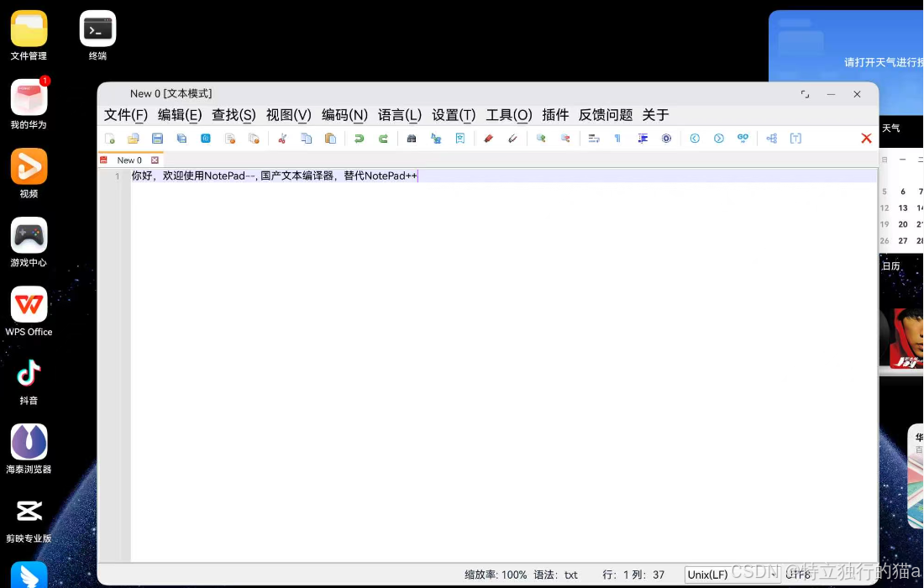
Task: Undo the last edit with toolbar arrow
Action: (359, 138)
